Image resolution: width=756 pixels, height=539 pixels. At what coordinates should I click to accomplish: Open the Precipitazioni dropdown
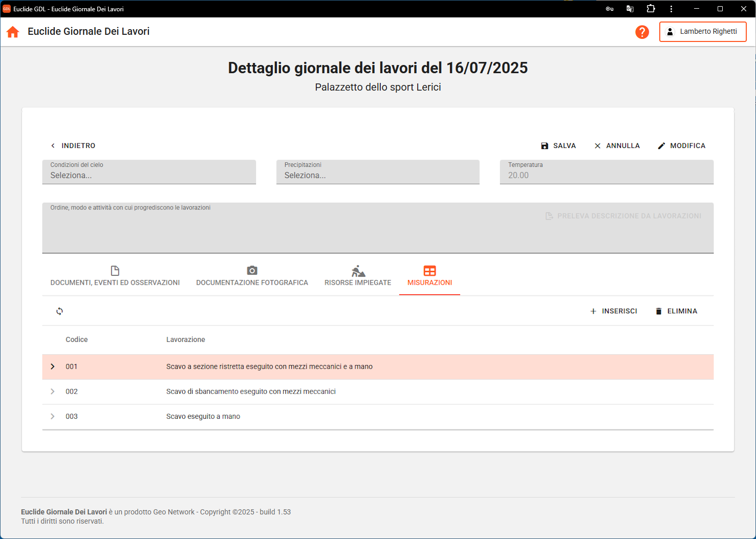pyautogui.click(x=377, y=173)
